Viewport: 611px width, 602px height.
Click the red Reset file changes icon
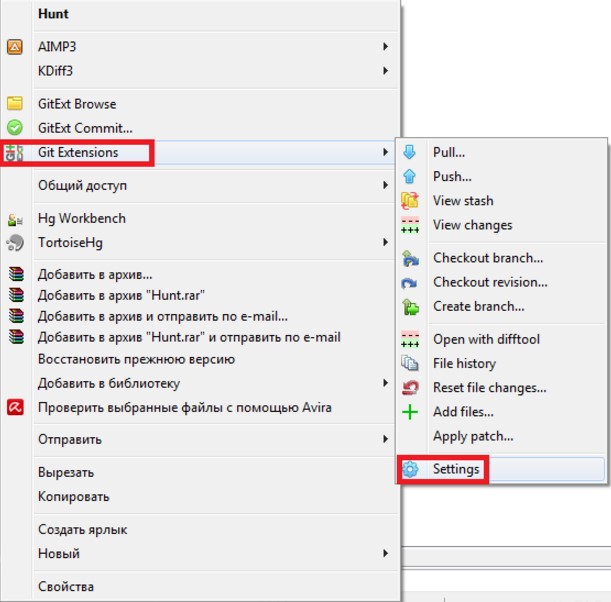click(x=410, y=388)
